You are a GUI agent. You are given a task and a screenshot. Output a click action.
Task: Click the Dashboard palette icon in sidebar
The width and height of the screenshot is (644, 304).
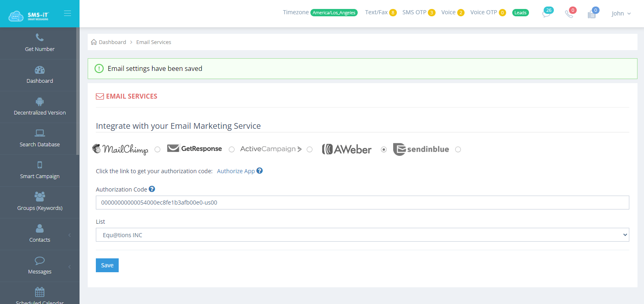coord(40,70)
